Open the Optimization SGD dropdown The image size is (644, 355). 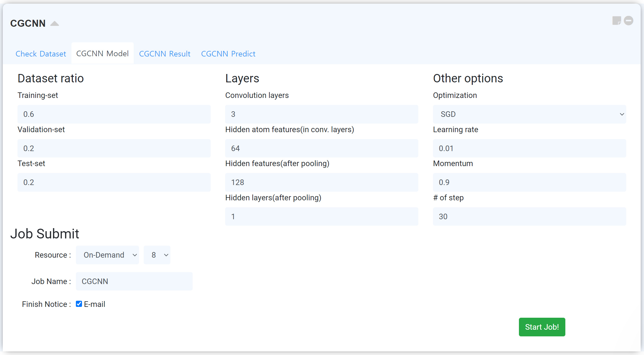pyautogui.click(x=529, y=114)
